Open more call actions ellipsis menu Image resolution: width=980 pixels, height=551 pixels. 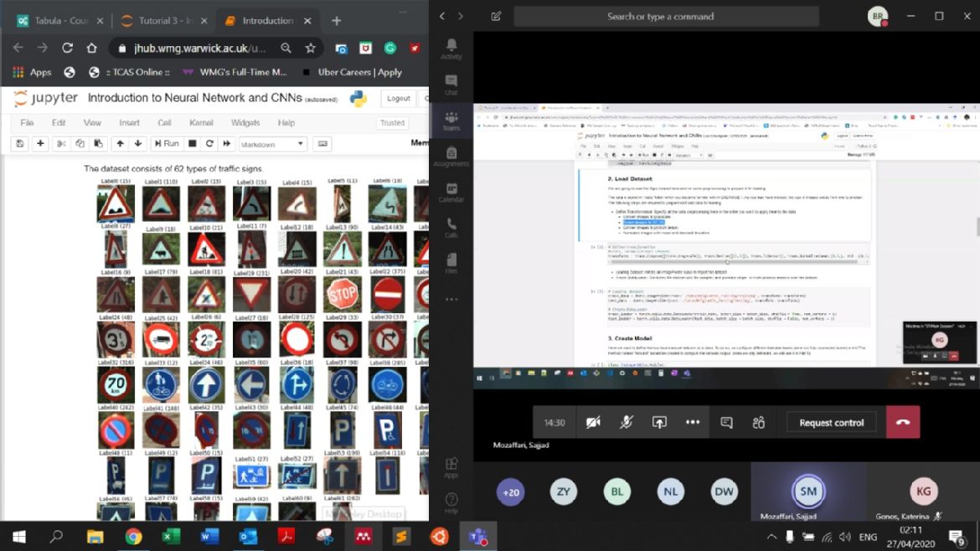pos(693,423)
